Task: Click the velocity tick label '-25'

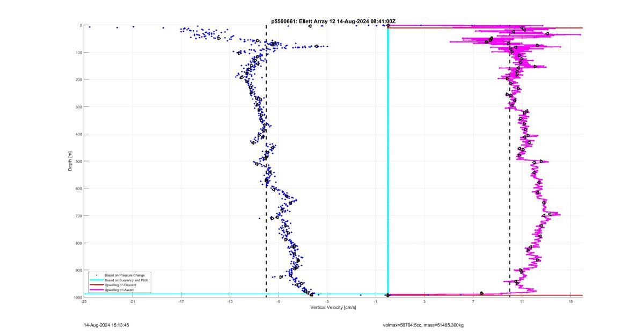Action: click(x=84, y=302)
